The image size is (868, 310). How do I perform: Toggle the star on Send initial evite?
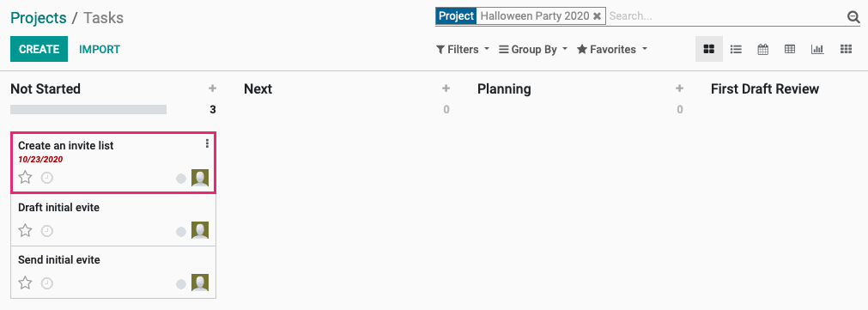(x=26, y=283)
